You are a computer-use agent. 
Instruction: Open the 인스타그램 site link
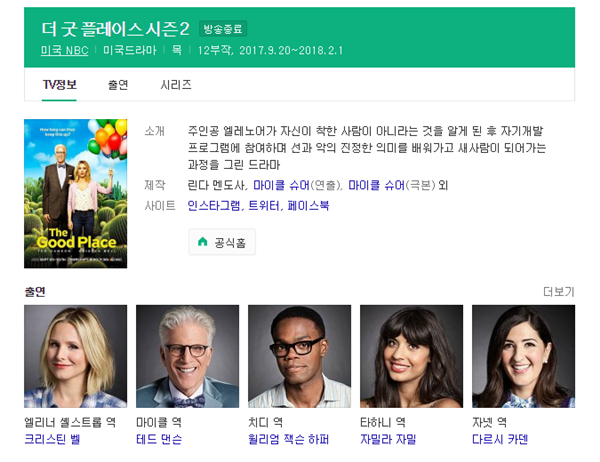click(x=214, y=206)
